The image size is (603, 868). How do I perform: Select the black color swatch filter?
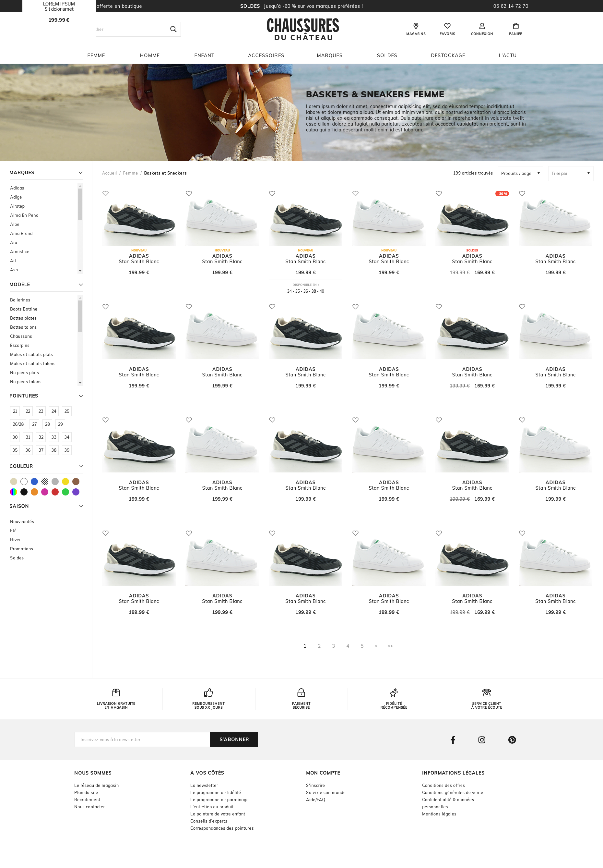(24, 492)
